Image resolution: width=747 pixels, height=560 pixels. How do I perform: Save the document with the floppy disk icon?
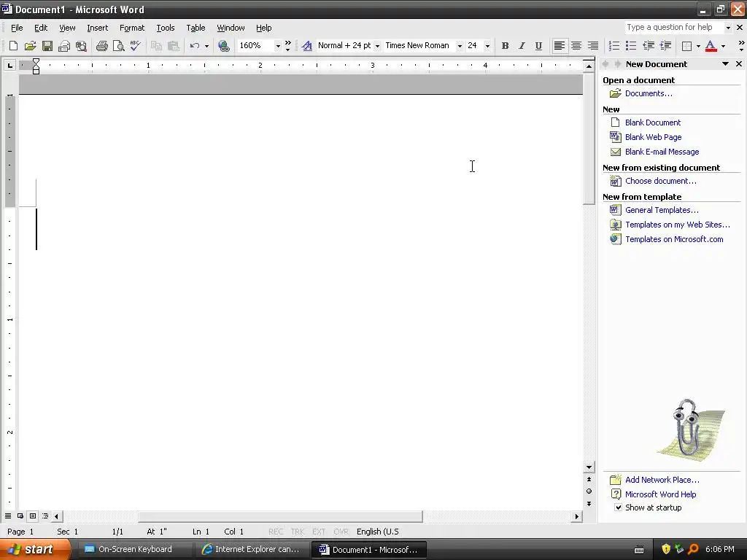pos(47,46)
